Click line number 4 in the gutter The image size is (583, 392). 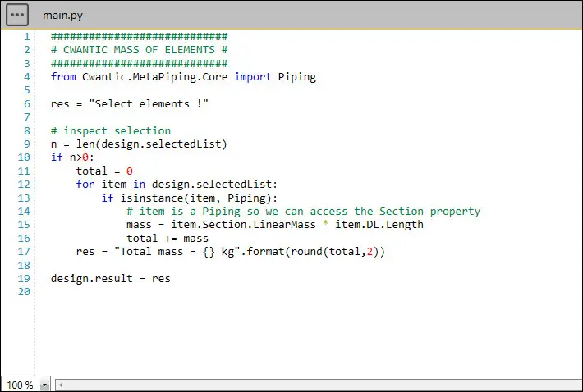[26, 77]
